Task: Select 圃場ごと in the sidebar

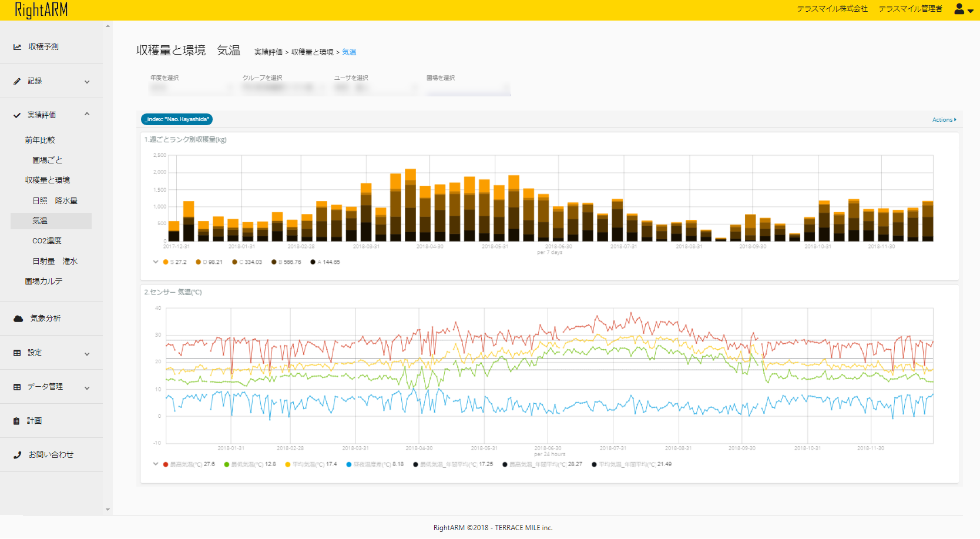Action: click(x=48, y=160)
